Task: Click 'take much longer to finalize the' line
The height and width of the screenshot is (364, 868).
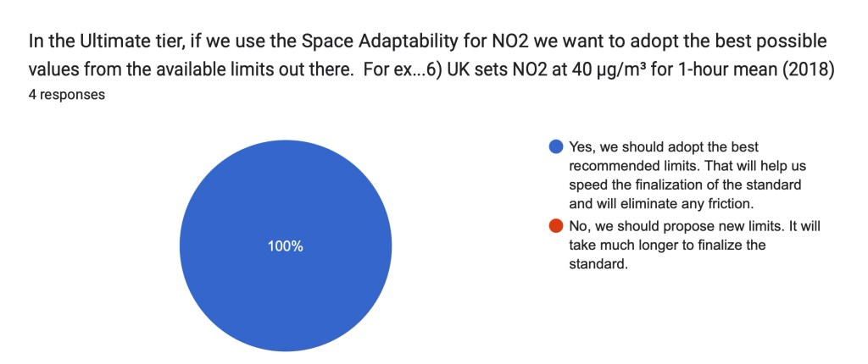Action: tap(668, 245)
